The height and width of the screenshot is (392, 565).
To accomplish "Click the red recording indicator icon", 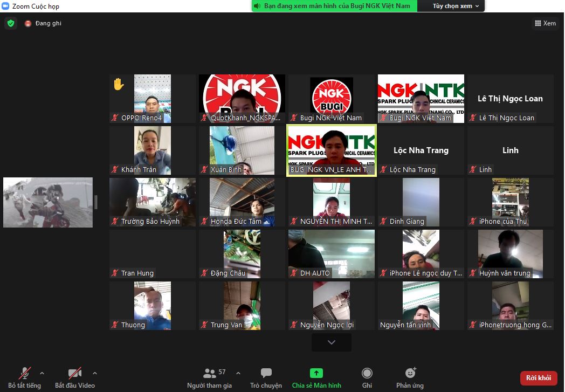I will [x=28, y=24].
